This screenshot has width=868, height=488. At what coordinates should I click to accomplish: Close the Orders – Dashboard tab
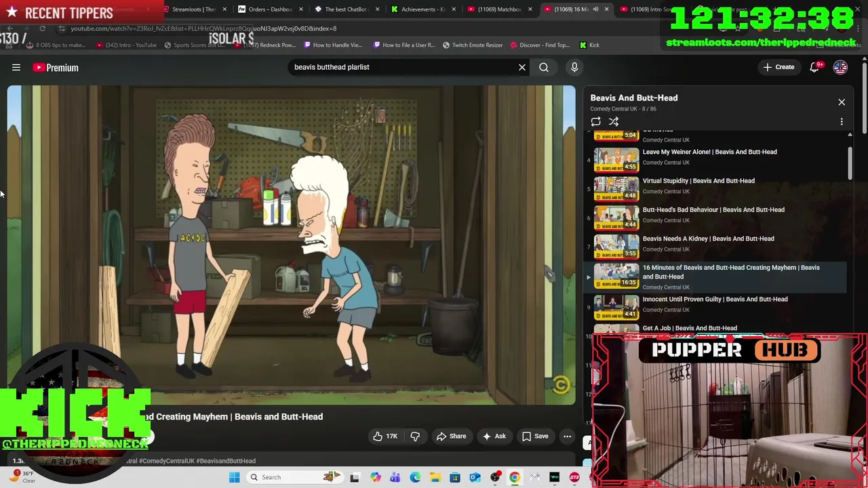[301, 9]
